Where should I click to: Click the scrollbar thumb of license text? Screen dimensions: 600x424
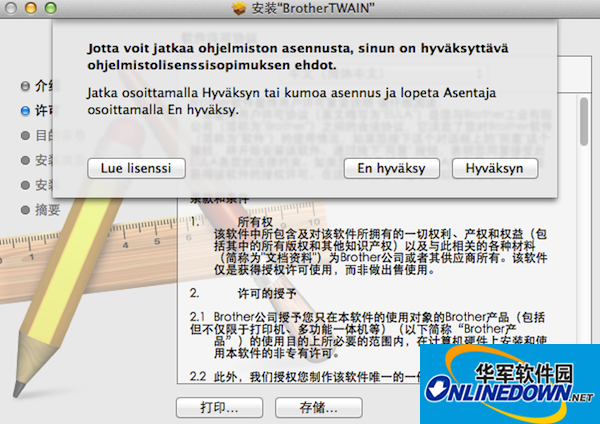[x=584, y=122]
